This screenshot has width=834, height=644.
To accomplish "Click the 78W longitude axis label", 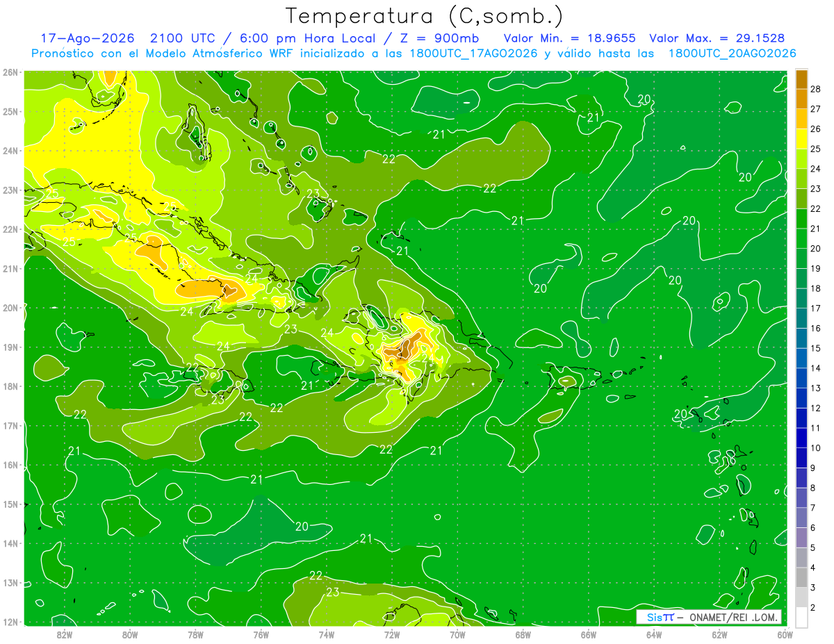I will pyautogui.click(x=195, y=634).
